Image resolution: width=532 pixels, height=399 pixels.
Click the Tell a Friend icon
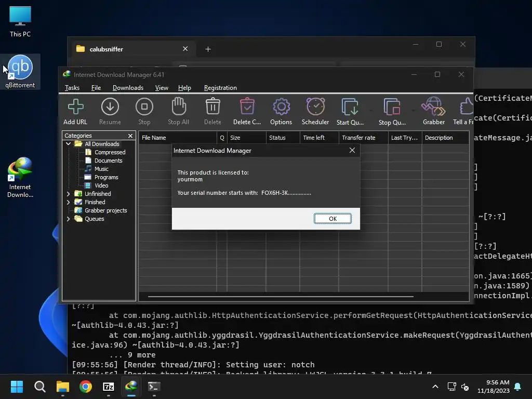[464, 111]
